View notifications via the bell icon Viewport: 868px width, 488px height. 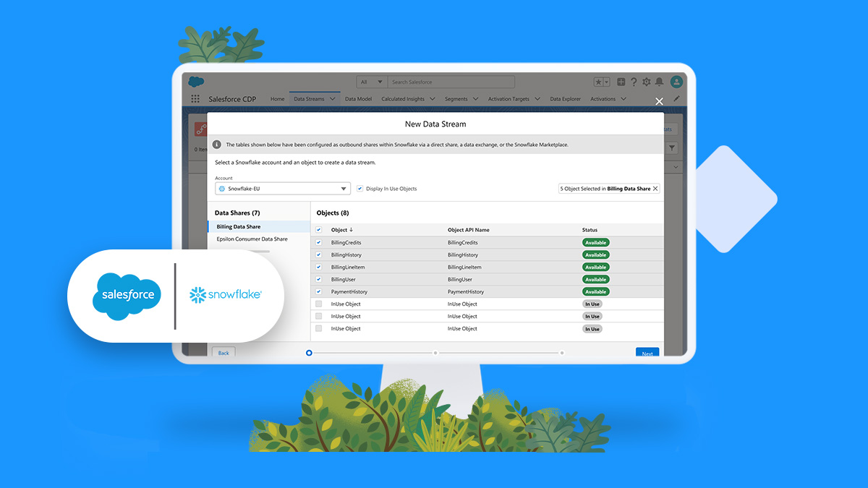pyautogui.click(x=660, y=82)
